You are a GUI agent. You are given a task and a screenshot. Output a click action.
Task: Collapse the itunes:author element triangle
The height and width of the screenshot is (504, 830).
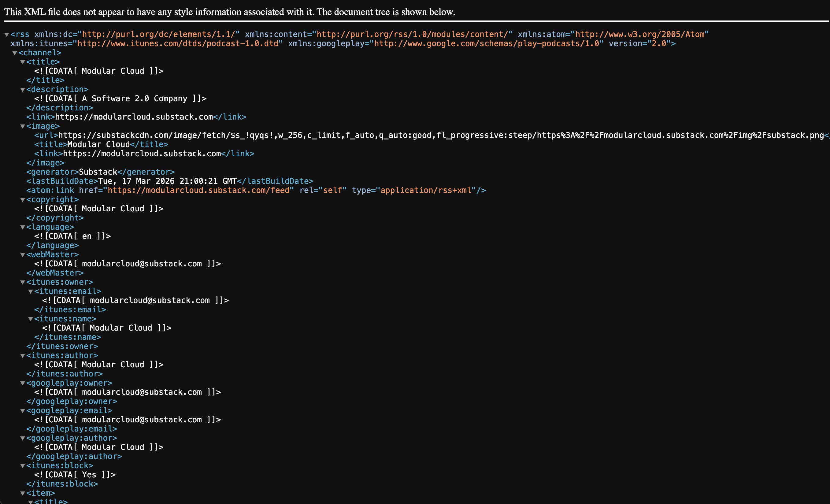(23, 356)
